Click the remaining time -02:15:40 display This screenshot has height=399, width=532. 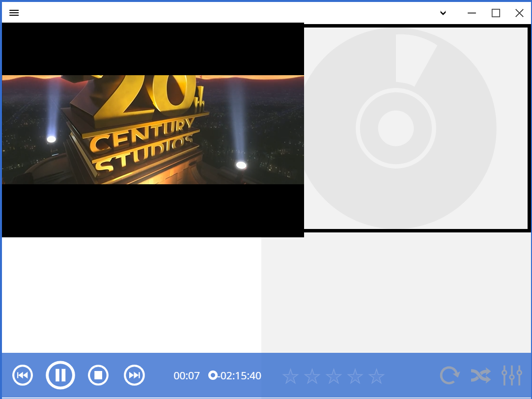pos(241,376)
